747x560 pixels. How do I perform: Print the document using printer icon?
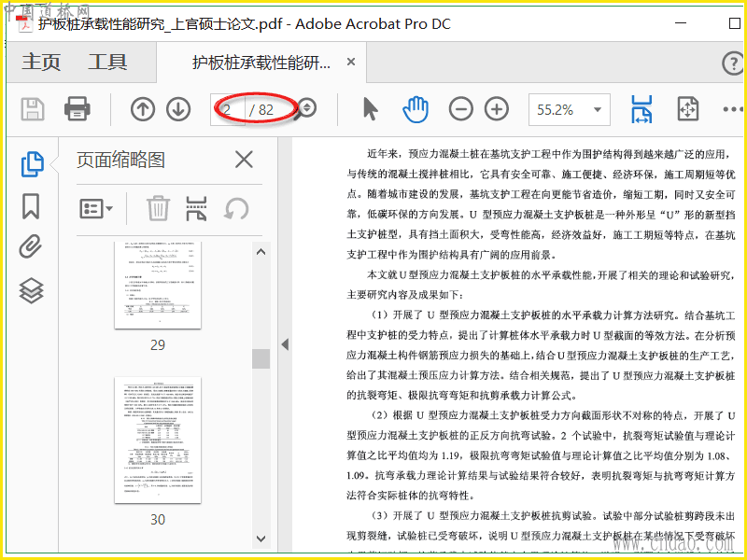tap(78, 109)
